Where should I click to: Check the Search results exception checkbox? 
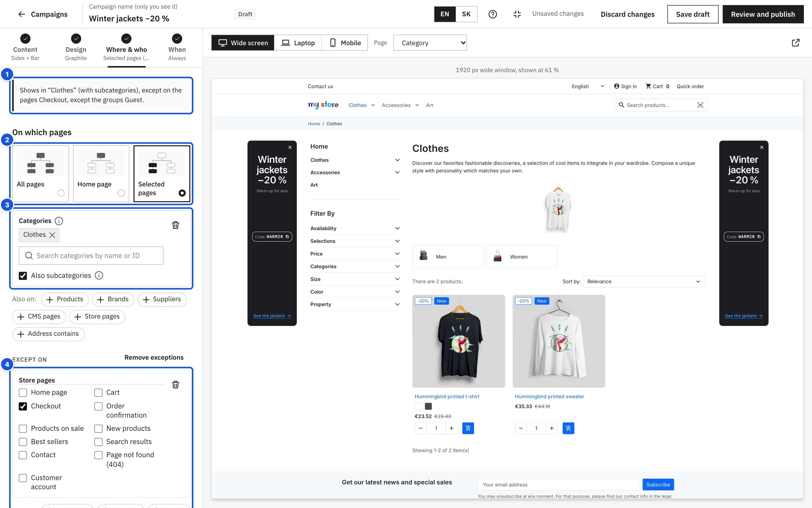click(98, 442)
